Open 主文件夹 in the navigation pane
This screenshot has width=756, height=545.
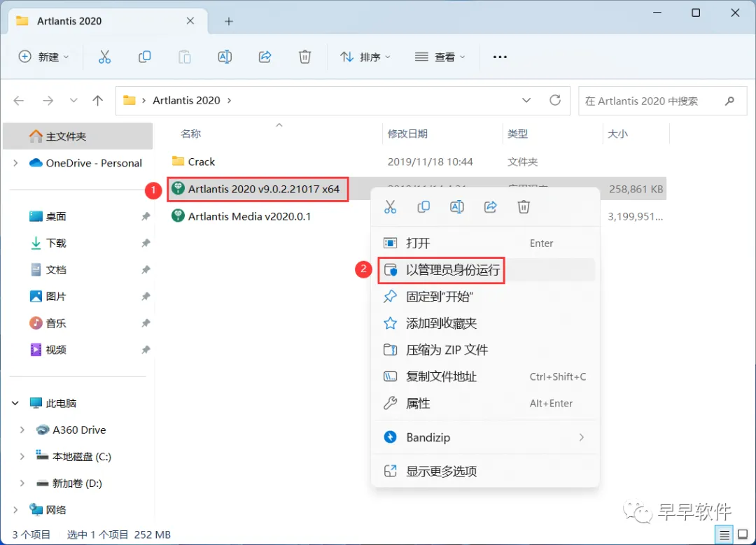pyautogui.click(x=78, y=136)
